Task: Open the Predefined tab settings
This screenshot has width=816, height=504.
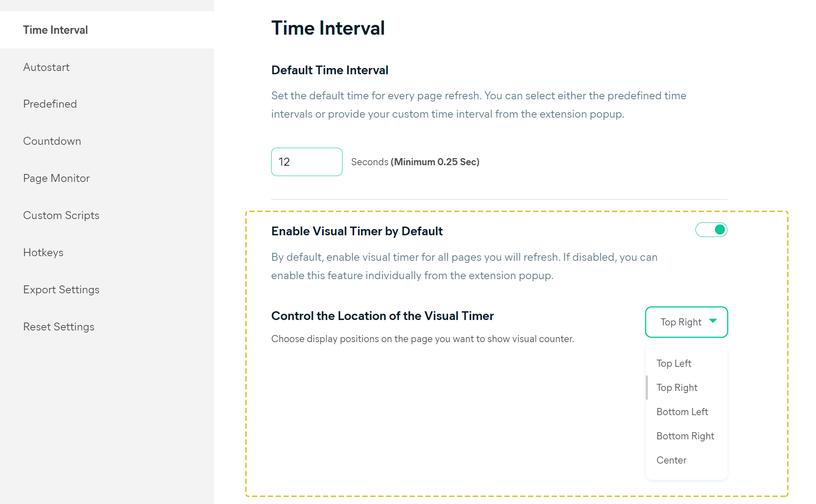Action: (50, 104)
